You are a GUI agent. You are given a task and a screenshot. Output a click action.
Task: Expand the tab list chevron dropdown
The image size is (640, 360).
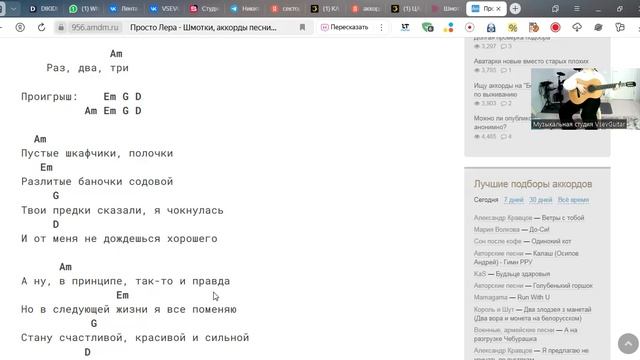(13, 8)
